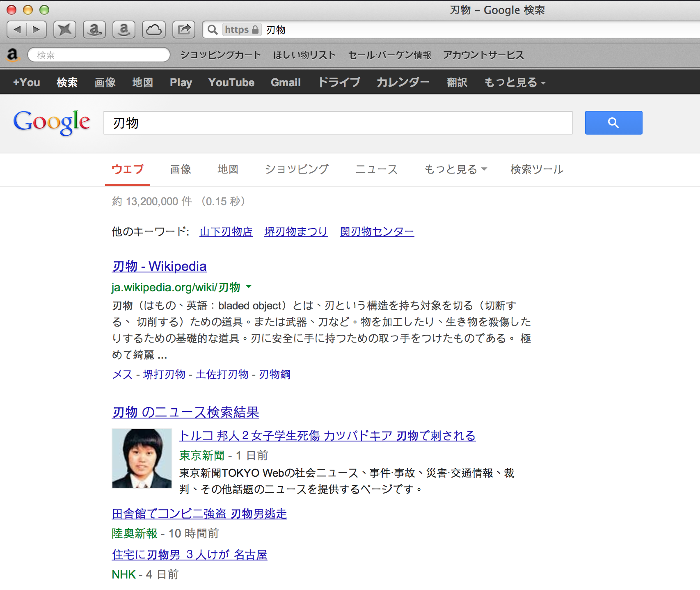Open カレンダー in the black Google bar
Image resolution: width=700 pixels, height=590 pixels.
pyautogui.click(x=403, y=82)
